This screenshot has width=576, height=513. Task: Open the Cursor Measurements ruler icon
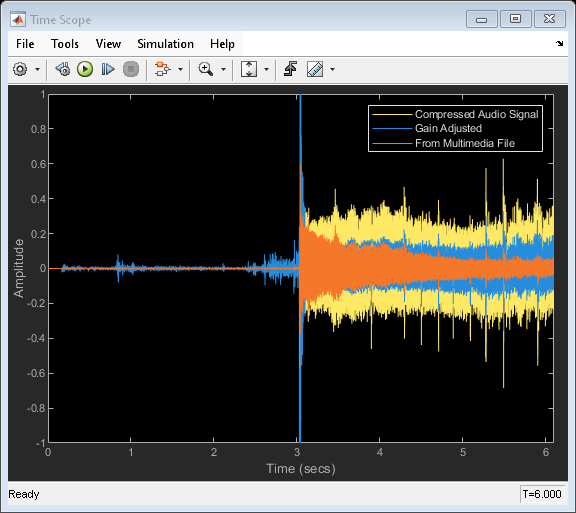(315, 69)
